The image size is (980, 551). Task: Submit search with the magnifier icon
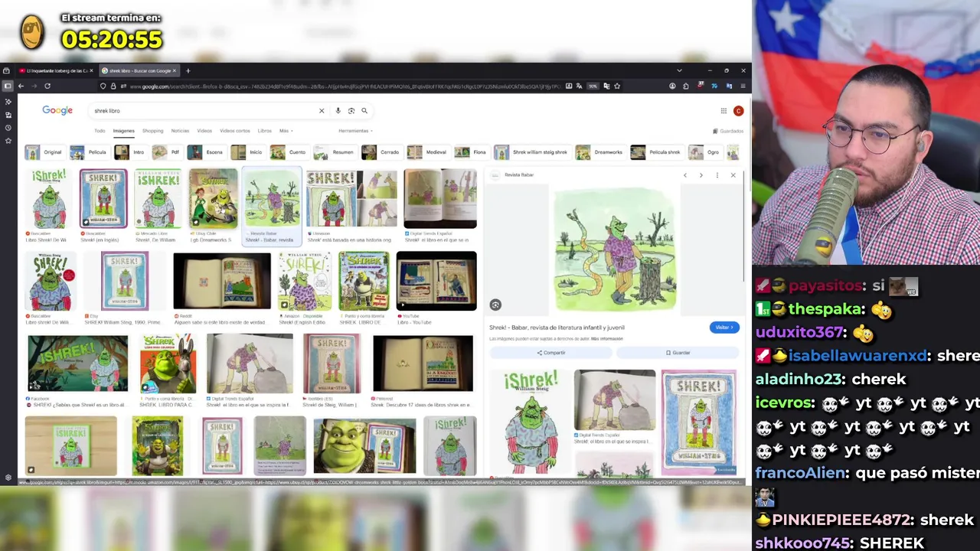[x=364, y=111]
